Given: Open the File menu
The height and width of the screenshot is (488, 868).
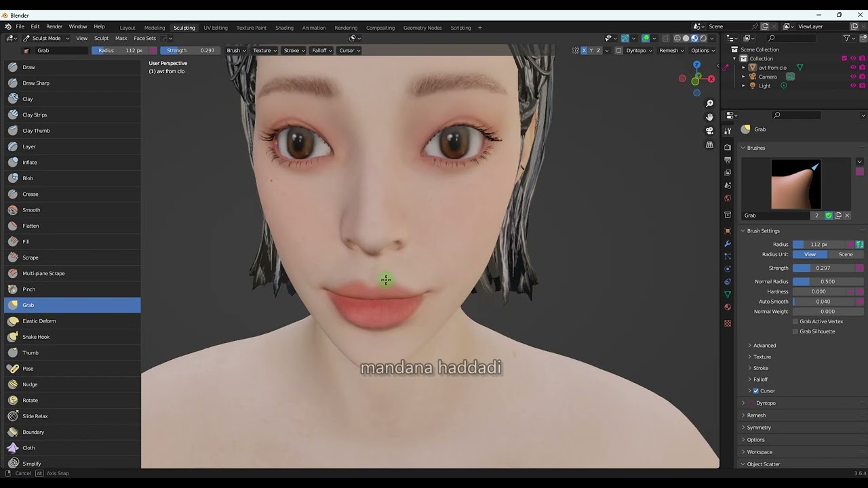Looking at the screenshot, I should tap(20, 26).
